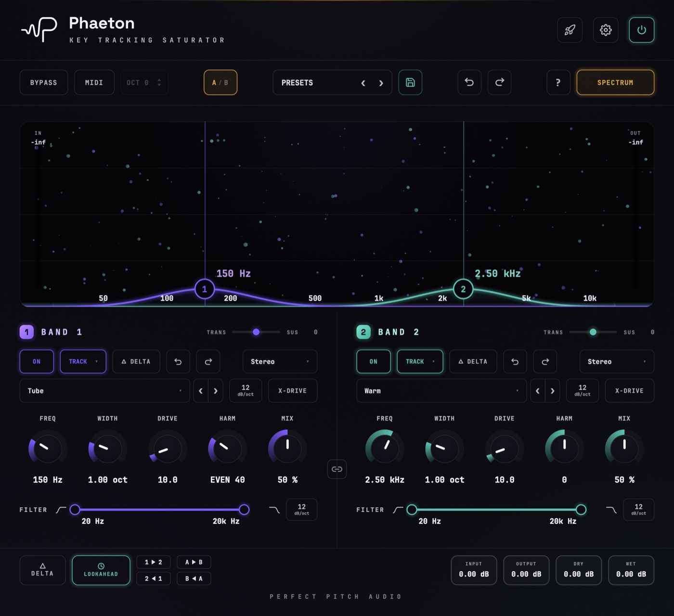Click the purple Band 1 number badge
This screenshot has width=674, height=616.
pyautogui.click(x=26, y=332)
